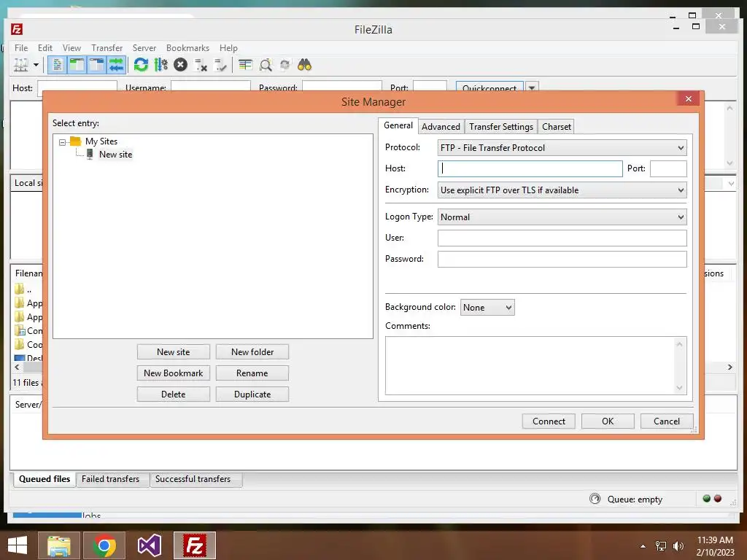Click the Rename button
The image size is (747, 560).
[x=252, y=373]
